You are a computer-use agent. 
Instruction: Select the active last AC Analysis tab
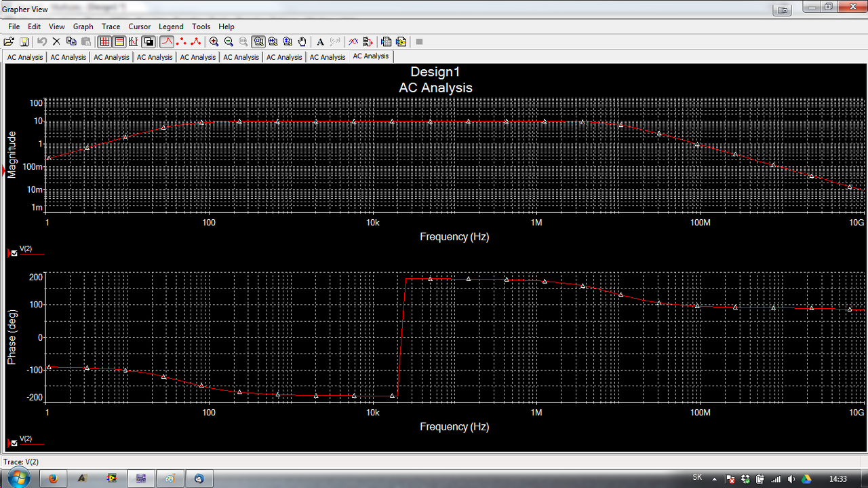[370, 56]
